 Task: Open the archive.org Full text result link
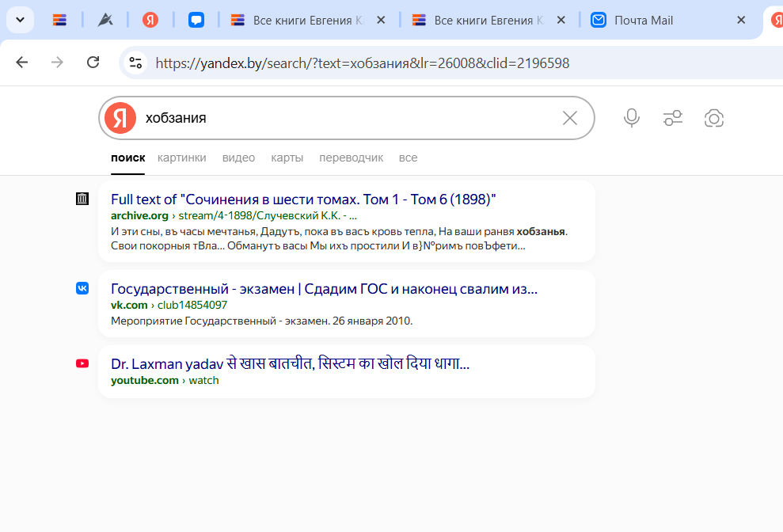(x=303, y=199)
